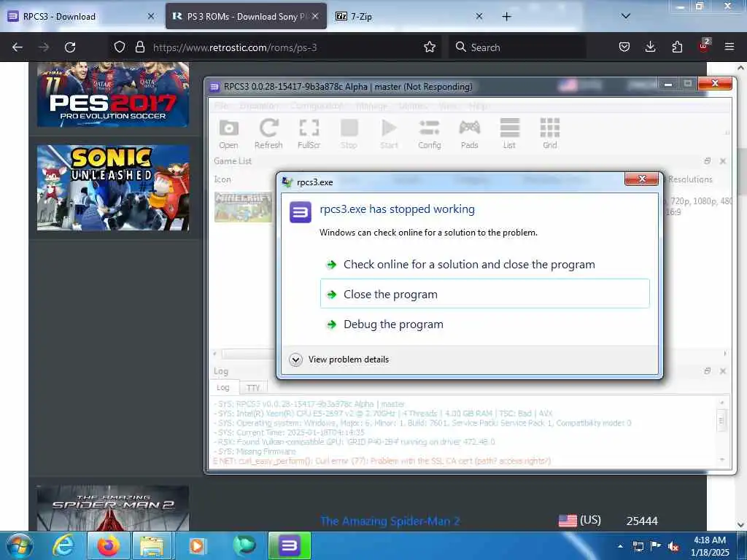
Task: Click the Icon column header in Game List
Action: 222,179
